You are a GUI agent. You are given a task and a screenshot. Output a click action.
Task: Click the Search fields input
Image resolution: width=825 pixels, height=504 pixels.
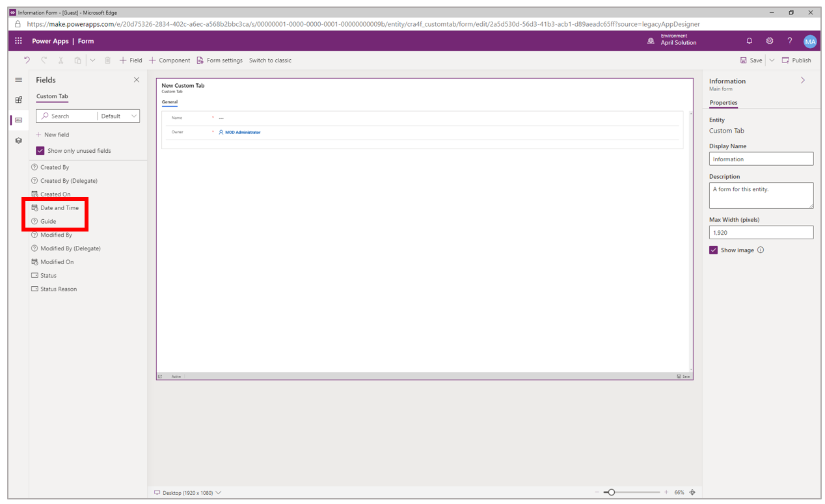(66, 116)
